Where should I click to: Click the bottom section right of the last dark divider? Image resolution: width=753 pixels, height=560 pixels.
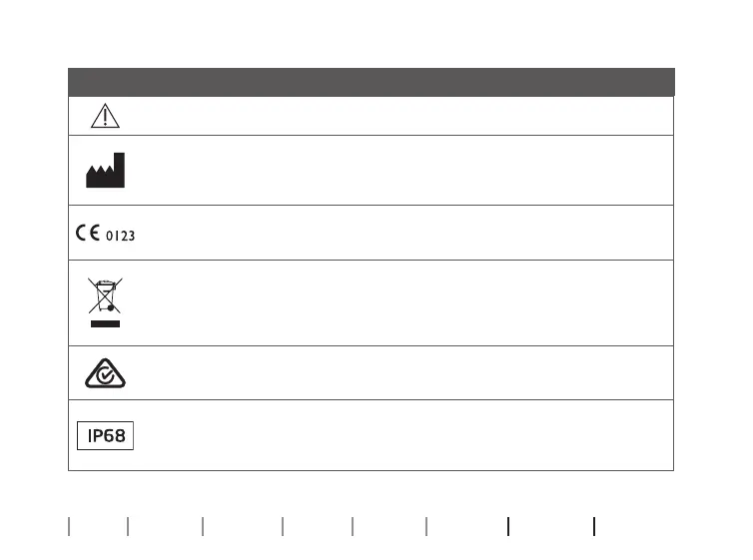(634, 527)
